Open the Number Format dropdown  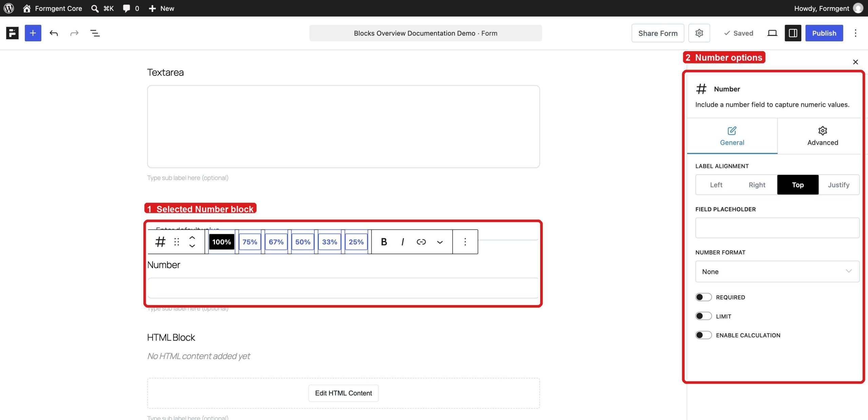pos(777,272)
